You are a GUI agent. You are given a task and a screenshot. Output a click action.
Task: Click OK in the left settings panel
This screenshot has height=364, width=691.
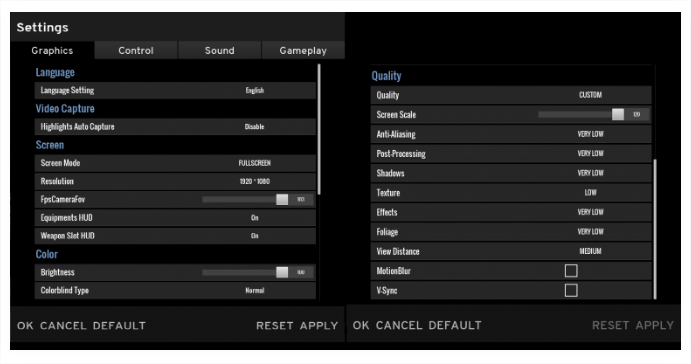tap(25, 326)
